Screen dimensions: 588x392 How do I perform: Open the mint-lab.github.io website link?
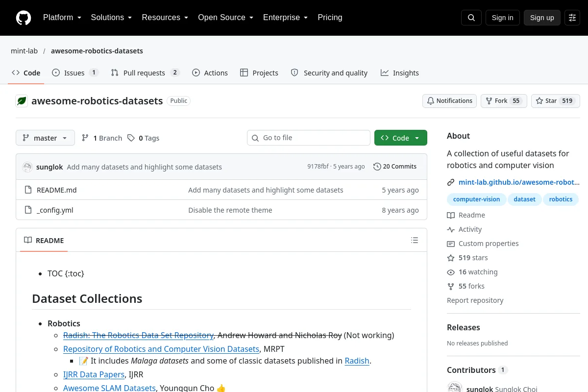click(x=519, y=182)
